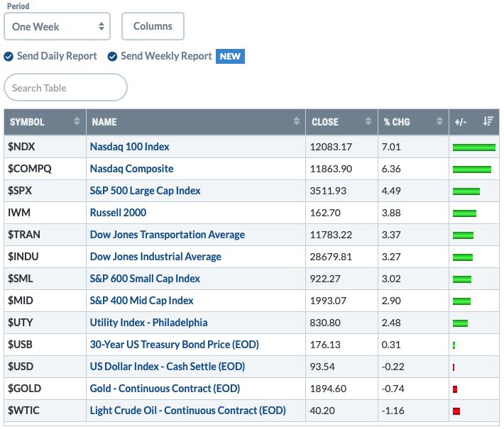This screenshot has height=429, width=504.
Task: Focus the Search Table input field
Action: click(65, 87)
